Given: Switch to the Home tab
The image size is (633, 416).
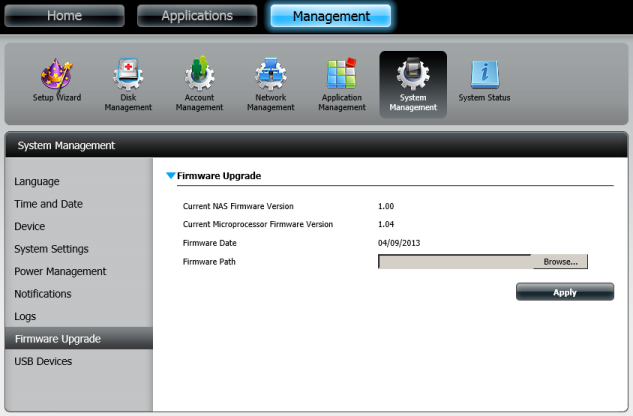Looking at the screenshot, I should (x=64, y=16).
